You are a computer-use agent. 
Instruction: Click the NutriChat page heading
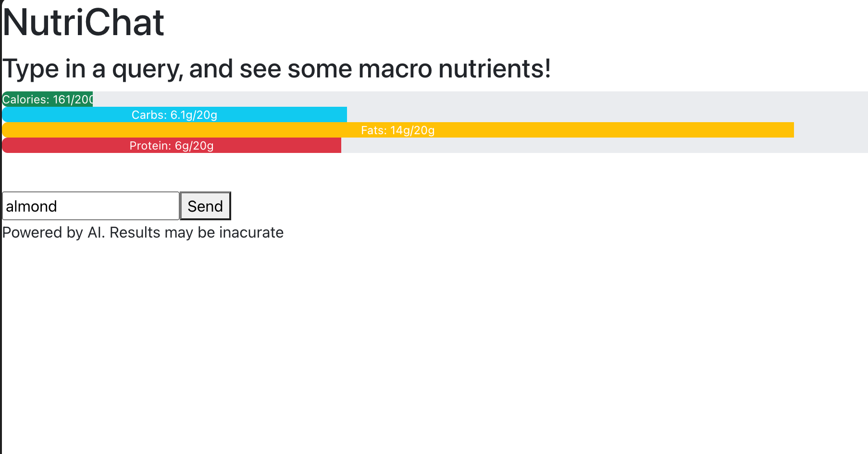84,22
